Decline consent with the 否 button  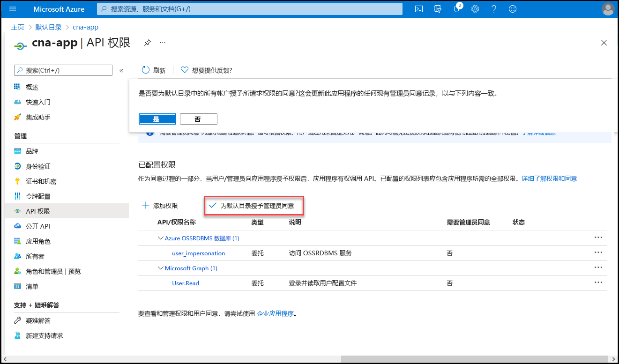tap(198, 119)
